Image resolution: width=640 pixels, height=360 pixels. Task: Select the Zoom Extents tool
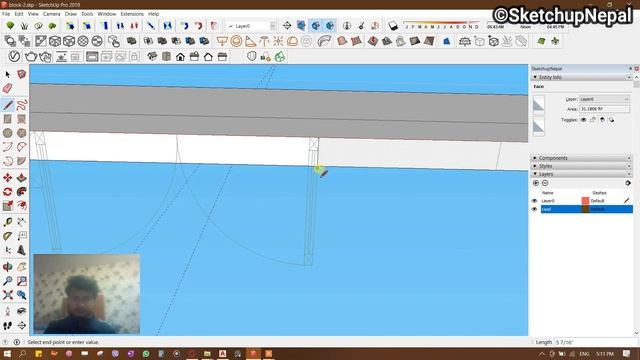pos(7,295)
